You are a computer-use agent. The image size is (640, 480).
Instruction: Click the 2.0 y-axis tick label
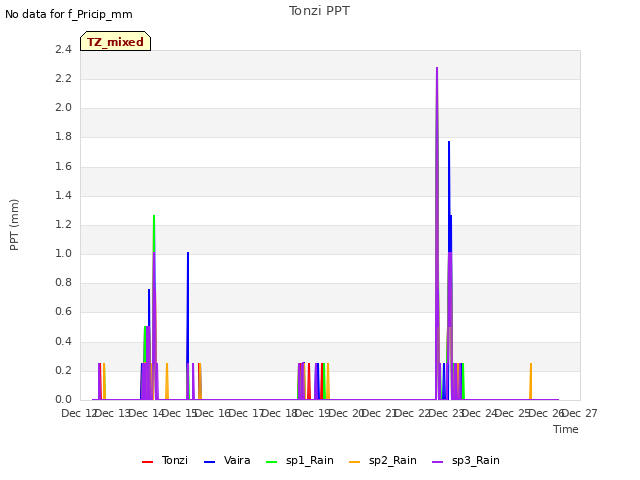point(63,108)
